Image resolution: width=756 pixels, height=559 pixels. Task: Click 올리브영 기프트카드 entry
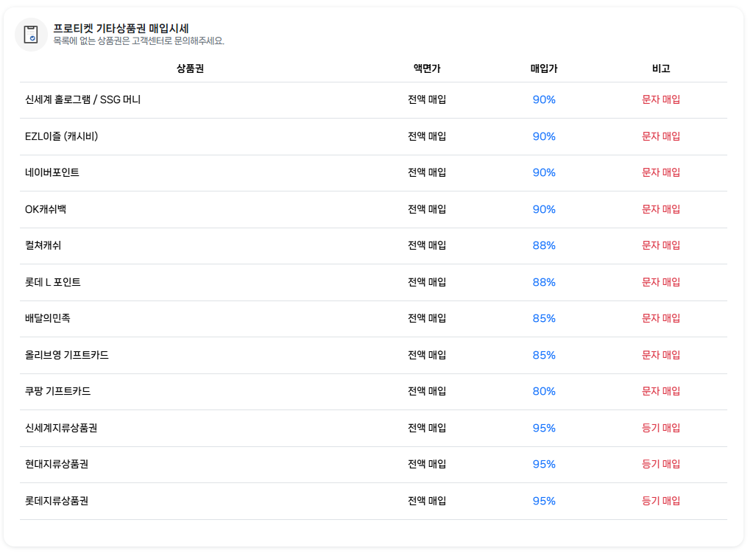pos(66,355)
